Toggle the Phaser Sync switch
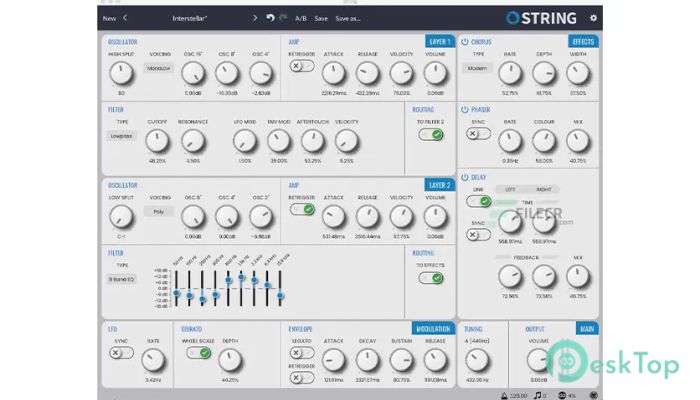The width and height of the screenshot is (700, 400). [478, 133]
